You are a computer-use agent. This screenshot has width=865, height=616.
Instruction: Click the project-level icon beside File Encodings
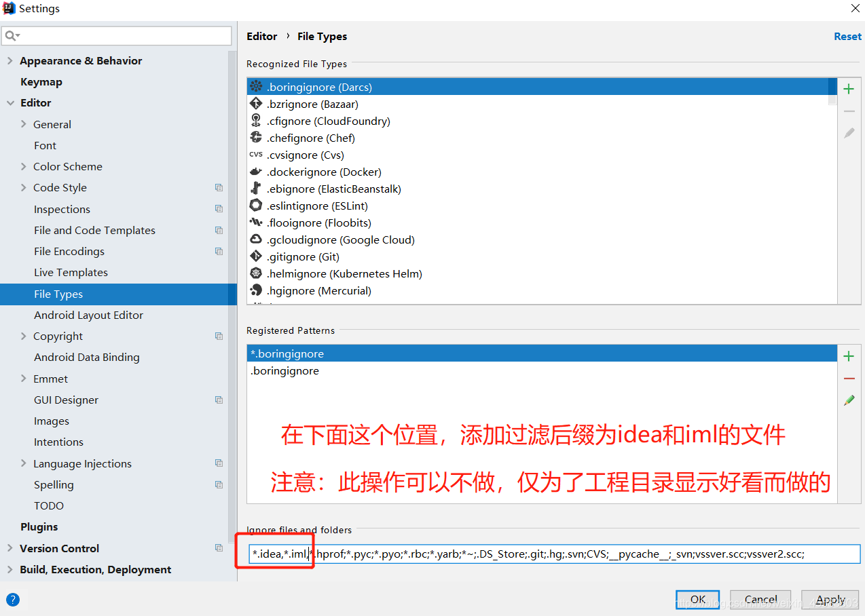[219, 252]
